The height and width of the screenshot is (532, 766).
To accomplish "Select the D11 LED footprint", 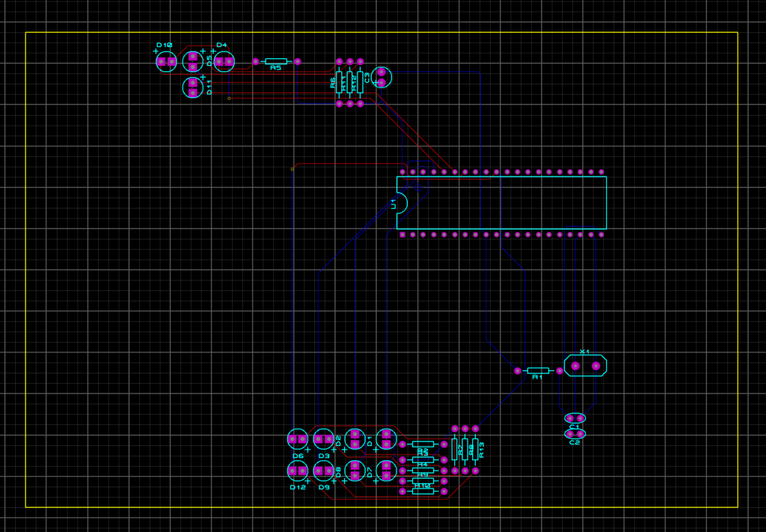I will (x=193, y=88).
